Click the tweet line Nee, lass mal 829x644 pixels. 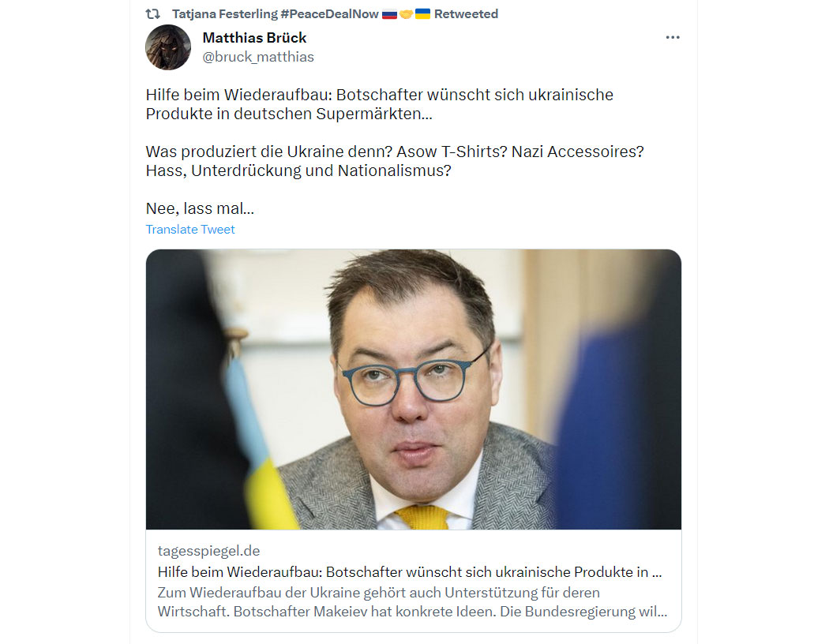click(200, 208)
